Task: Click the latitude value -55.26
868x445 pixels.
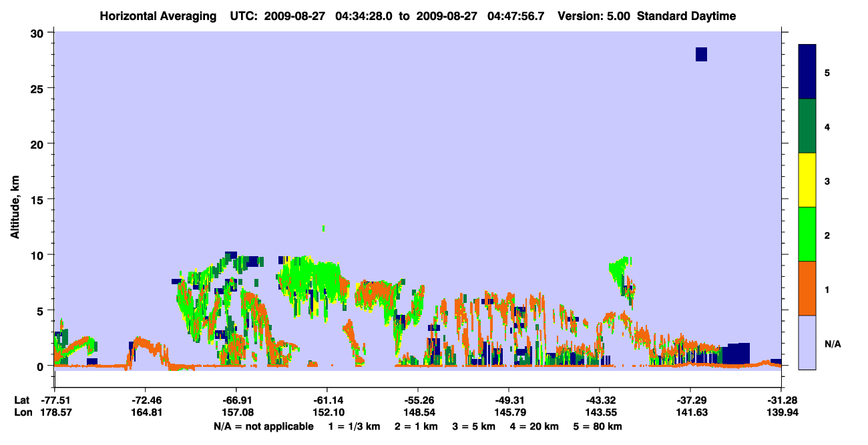Action: [x=418, y=400]
